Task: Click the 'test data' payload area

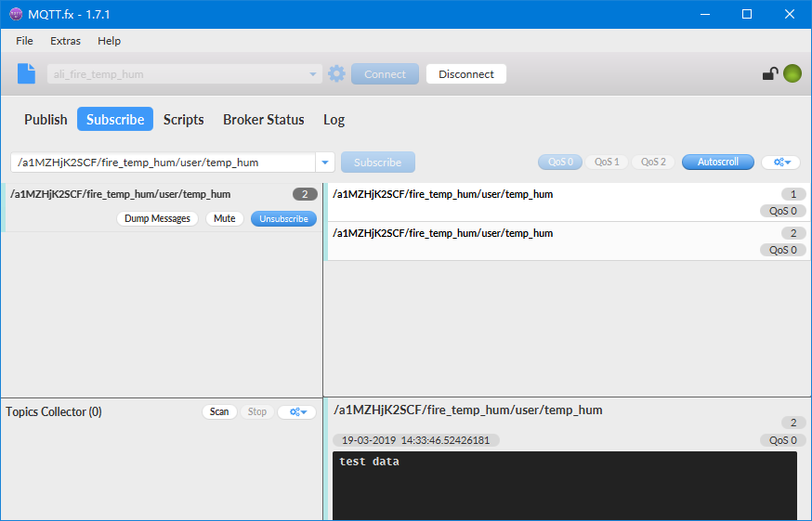Action: click(565, 486)
